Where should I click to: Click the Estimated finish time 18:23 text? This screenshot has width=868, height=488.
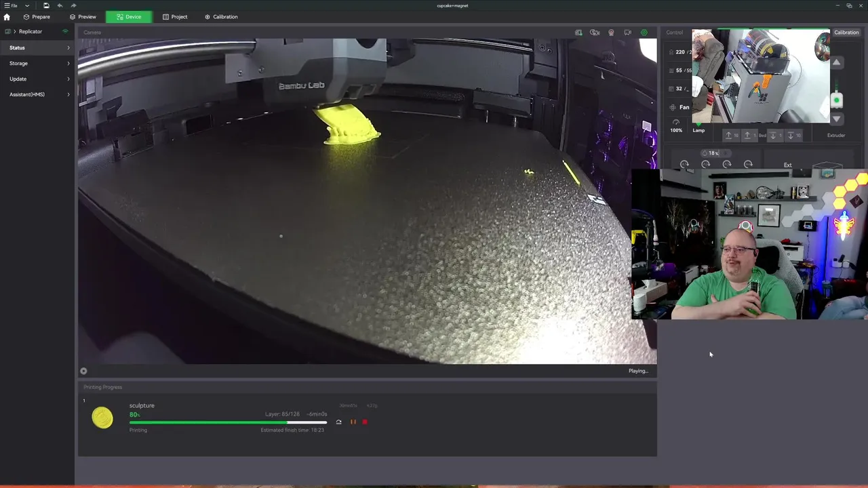point(292,430)
